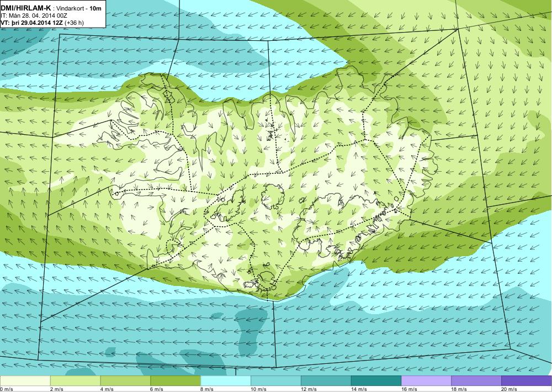
Task: Select the turquoise 10–12 m/s legend swatch
Action: [275, 381]
